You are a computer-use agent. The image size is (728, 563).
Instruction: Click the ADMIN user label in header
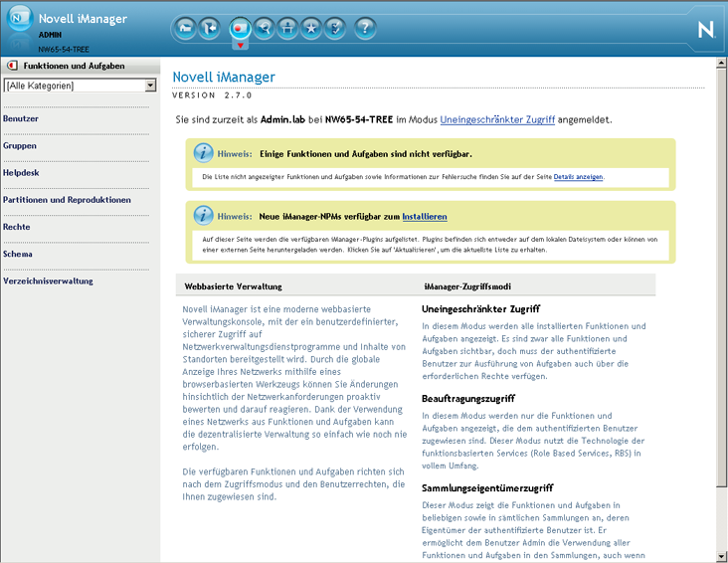coord(50,35)
